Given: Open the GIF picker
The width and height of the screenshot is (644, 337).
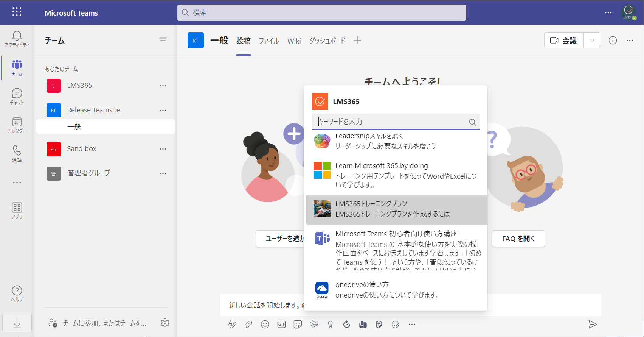Looking at the screenshot, I should (x=281, y=324).
